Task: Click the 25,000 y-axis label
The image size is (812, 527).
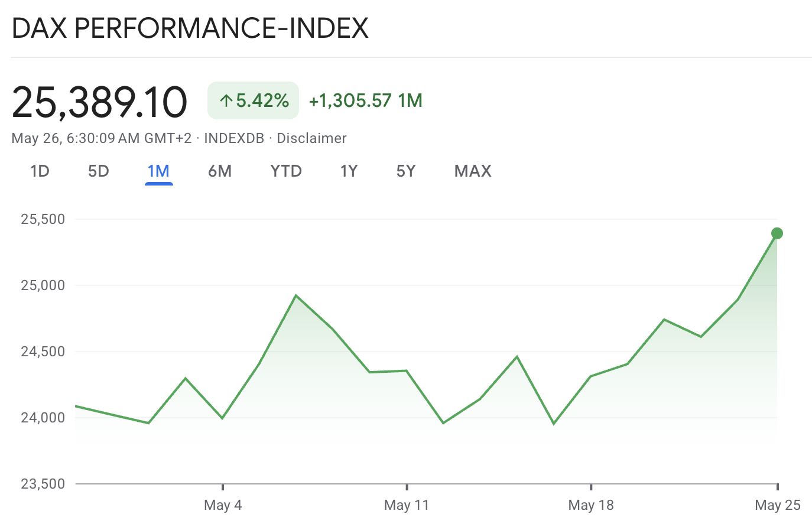Action: 43,285
